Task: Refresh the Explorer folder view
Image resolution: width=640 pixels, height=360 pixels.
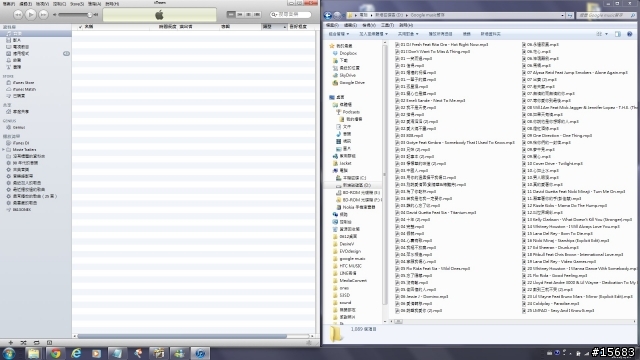Action: tap(570, 16)
